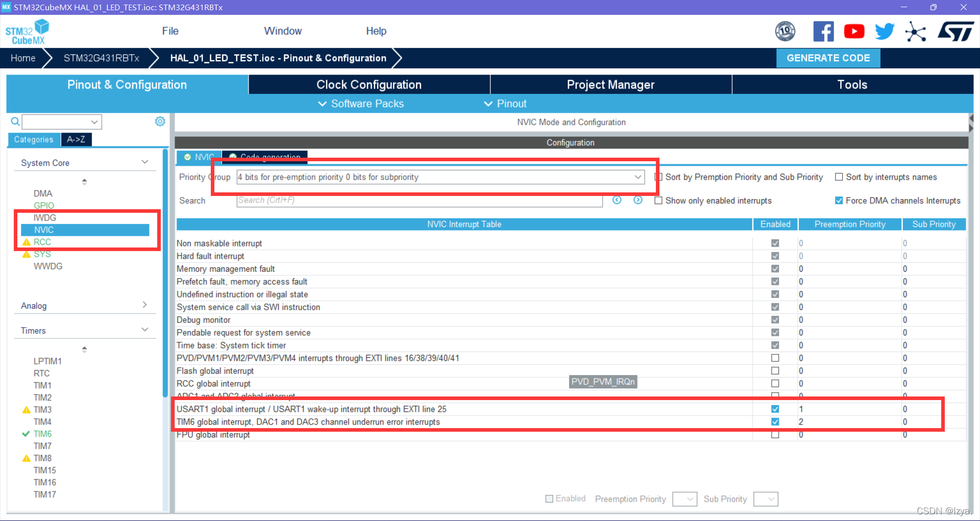Click the GENERATE CODE button
Viewport: 980px width, 521px height.
coord(828,58)
